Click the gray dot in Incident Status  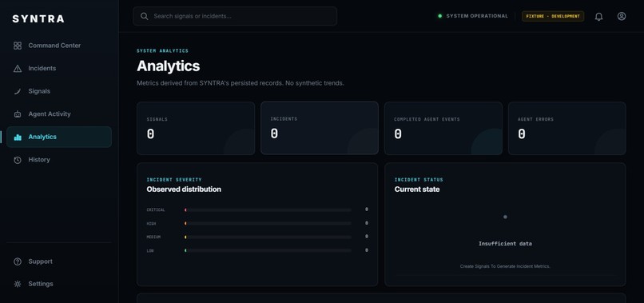[505, 217]
